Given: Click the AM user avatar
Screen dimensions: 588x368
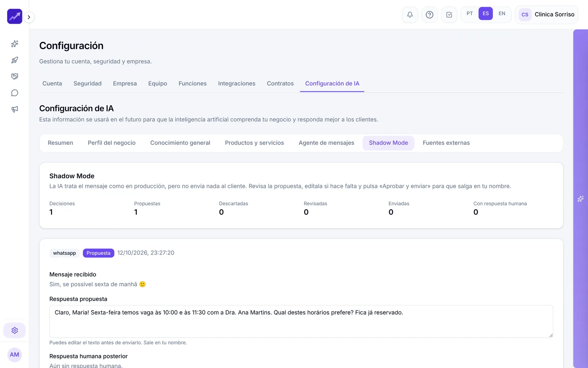Looking at the screenshot, I should tap(15, 355).
